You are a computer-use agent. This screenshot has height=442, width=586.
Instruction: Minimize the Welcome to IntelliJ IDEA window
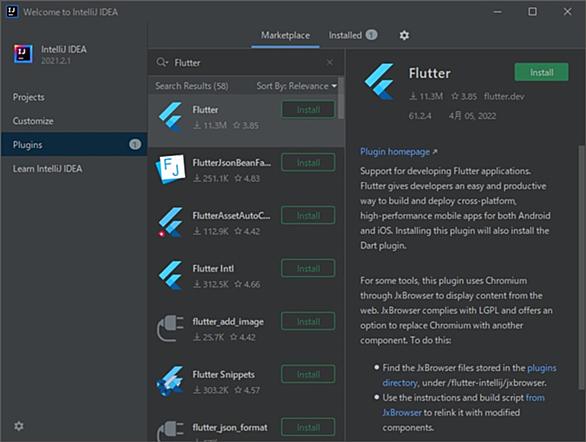click(497, 12)
